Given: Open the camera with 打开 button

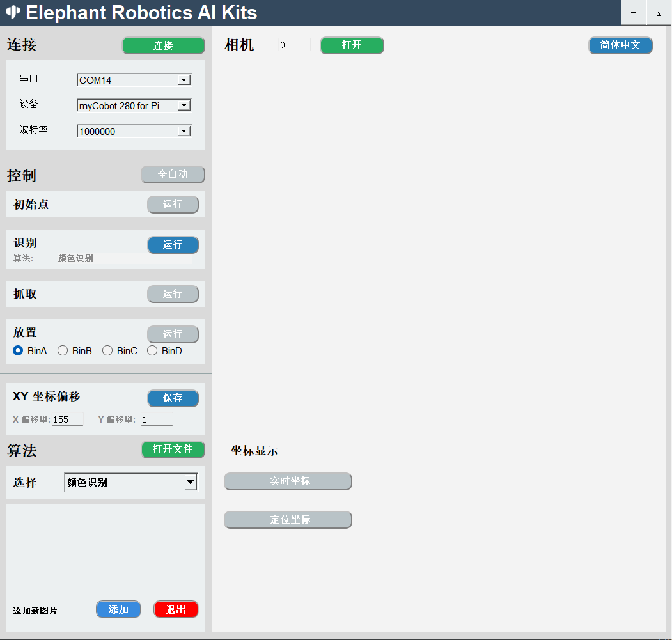Looking at the screenshot, I should (x=352, y=45).
